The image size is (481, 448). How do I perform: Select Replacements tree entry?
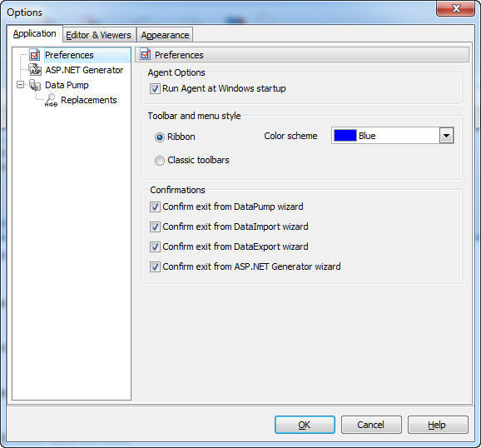89,100
